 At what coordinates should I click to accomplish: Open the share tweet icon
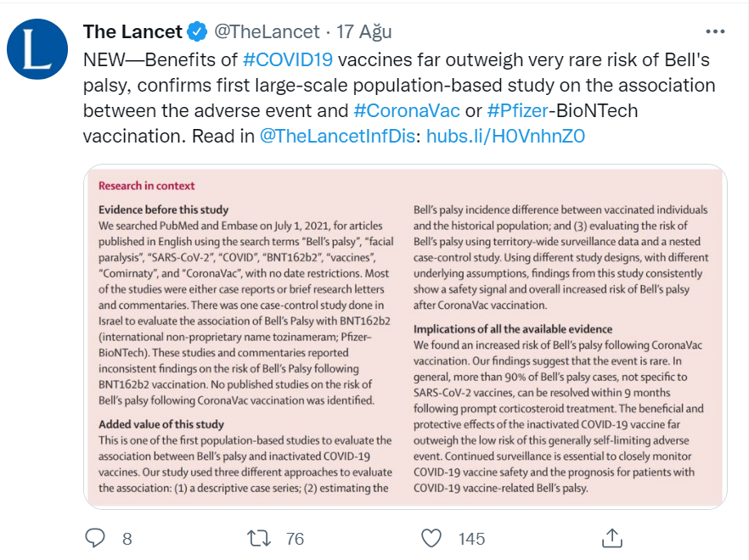coord(611,538)
